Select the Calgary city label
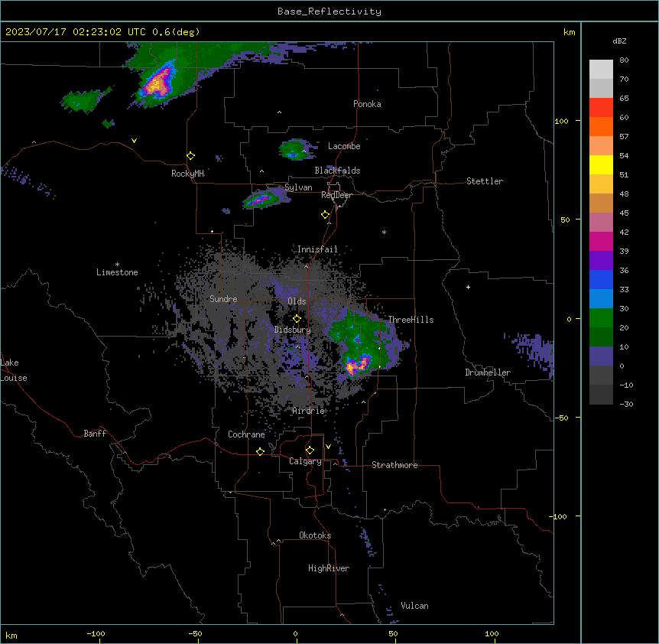 point(305,461)
